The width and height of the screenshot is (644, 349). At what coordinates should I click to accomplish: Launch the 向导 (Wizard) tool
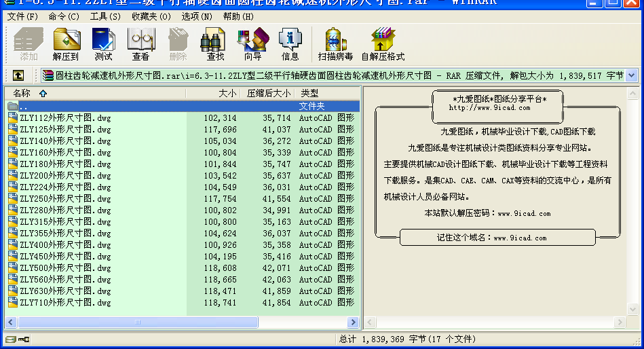(252, 45)
